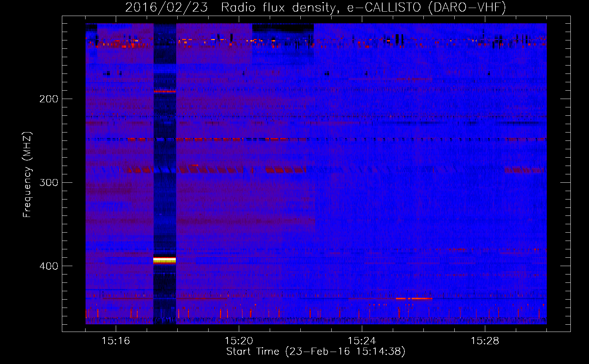The height and width of the screenshot is (364, 589).
Task: Click the short red line just above 200 MHz
Action: [x=165, y=91]
